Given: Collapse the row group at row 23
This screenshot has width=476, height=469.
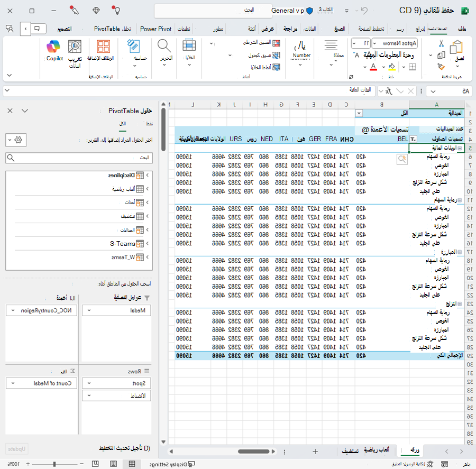Looking at the screenshot, I should [x=460, y=304].
